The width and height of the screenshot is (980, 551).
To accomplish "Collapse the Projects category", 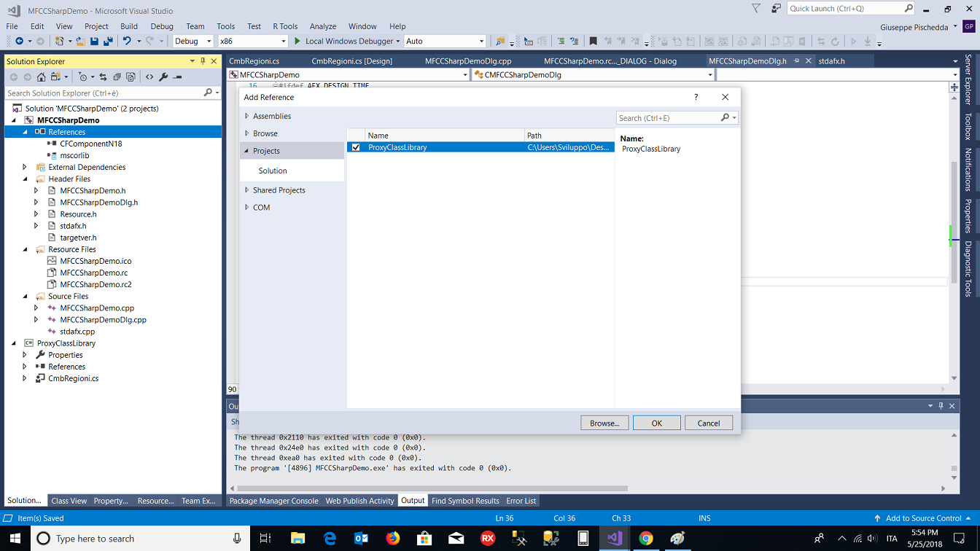I will 247,151.
